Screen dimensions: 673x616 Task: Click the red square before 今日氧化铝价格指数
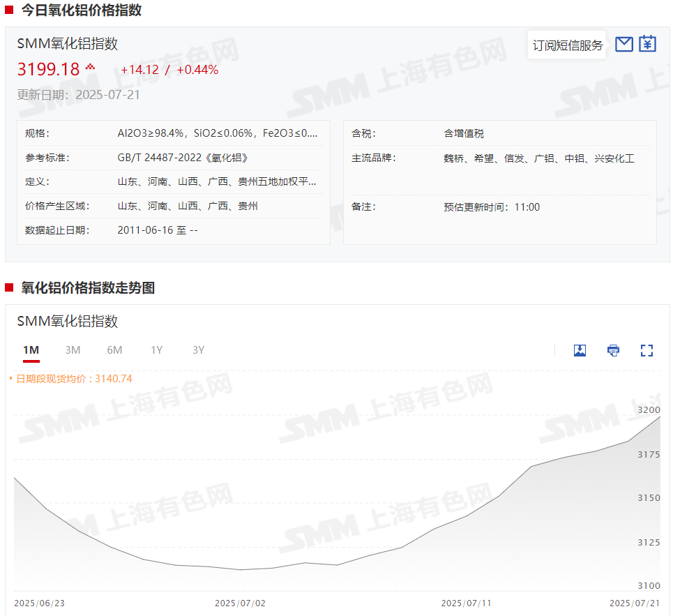[x=9, y=10]
